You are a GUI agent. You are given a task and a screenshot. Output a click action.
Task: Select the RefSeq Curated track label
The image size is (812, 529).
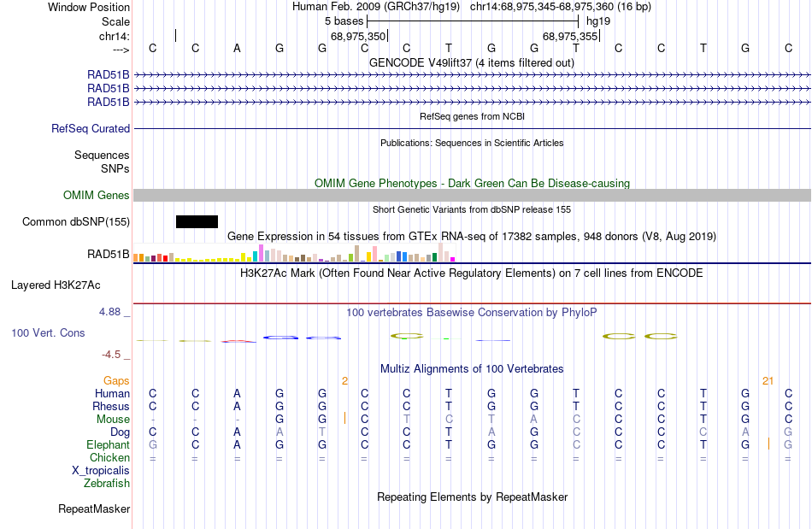(x=91, y=128)
